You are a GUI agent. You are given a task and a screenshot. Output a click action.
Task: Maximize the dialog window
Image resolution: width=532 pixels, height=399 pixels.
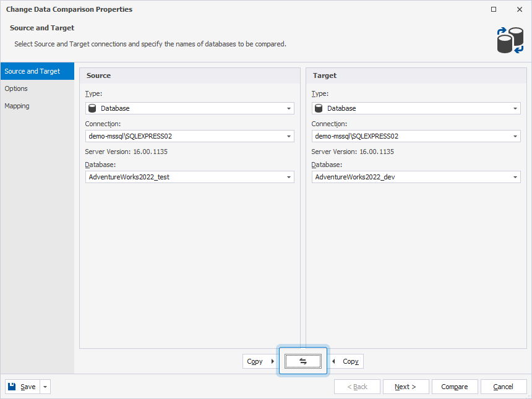tap(494, 9)
